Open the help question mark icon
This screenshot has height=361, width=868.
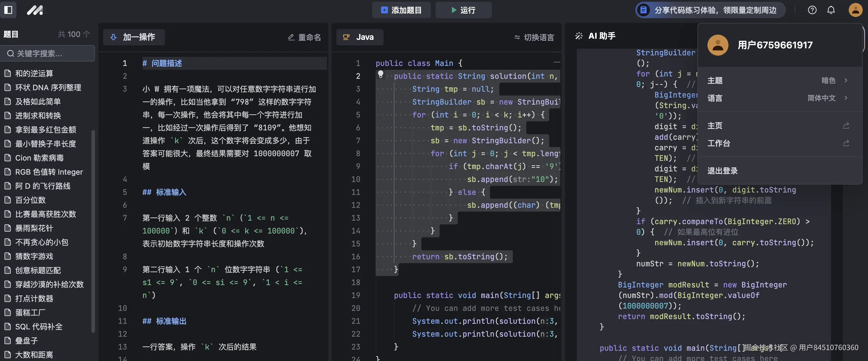coord(812,10)
